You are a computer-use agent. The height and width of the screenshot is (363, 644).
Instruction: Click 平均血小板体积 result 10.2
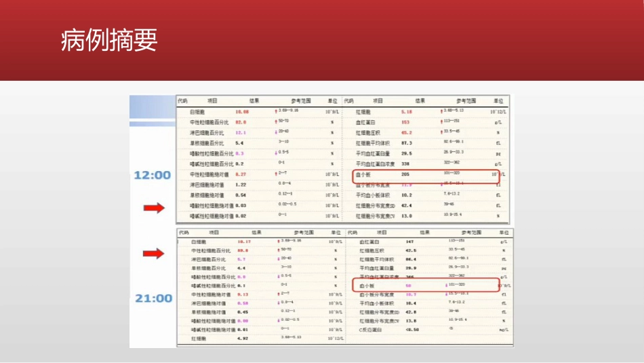[x=407, y=195]
